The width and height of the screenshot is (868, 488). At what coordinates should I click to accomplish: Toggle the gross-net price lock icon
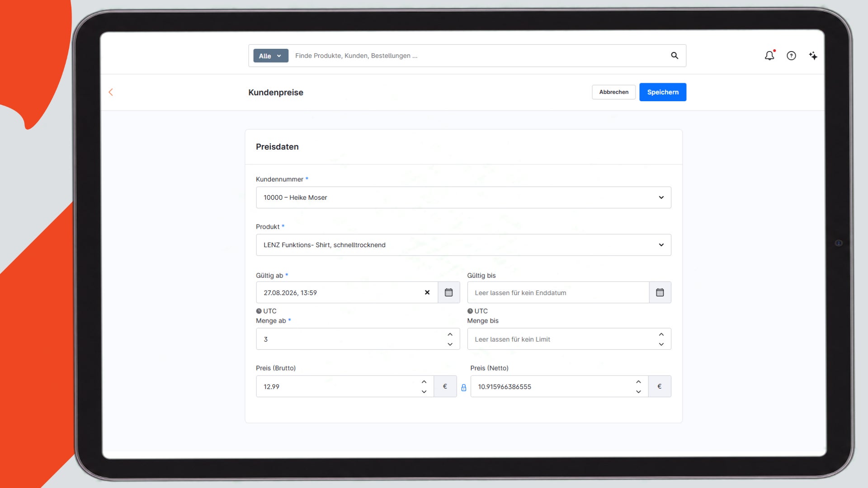pos(463,387)
